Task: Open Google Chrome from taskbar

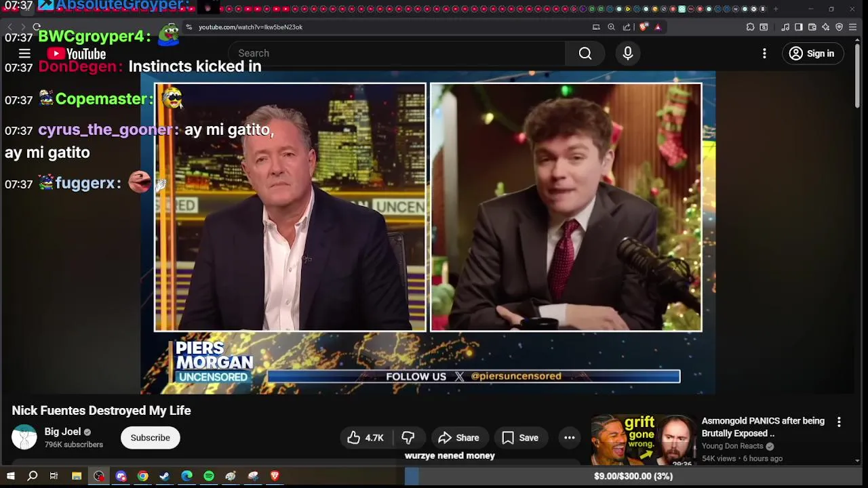Action: [142, 476]
